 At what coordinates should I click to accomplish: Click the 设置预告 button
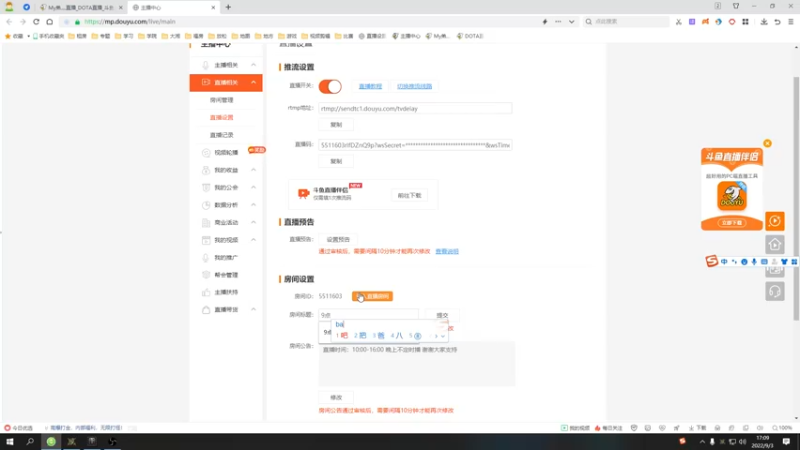pyautogui.click(x=338, y=239)
